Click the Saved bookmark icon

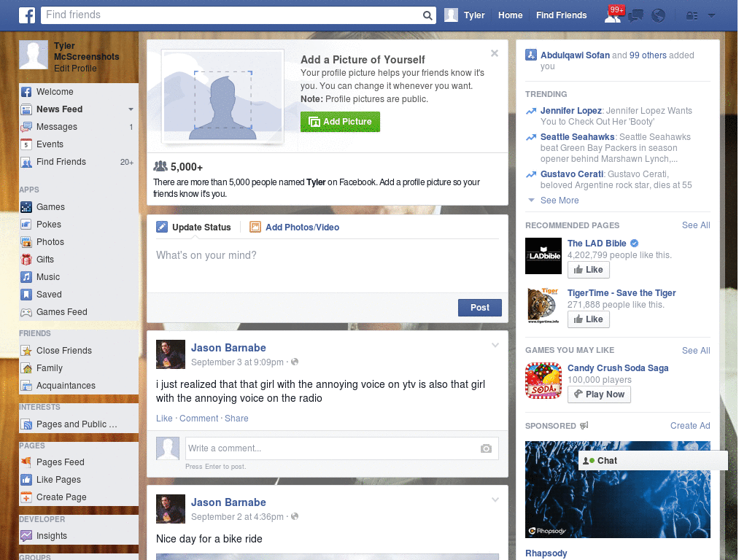(x=26, y=295)
